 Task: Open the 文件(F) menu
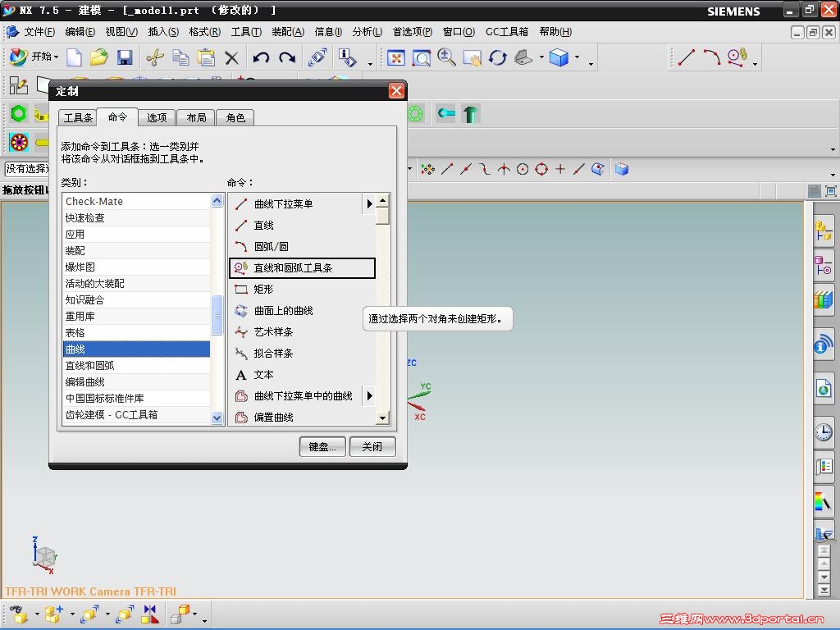(39, 32)
